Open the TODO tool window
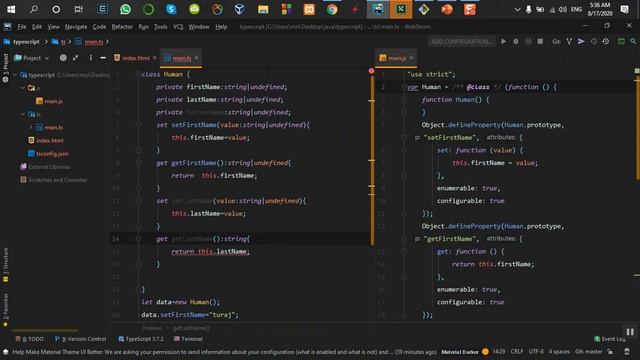Screen dimensions: 640x360 [29, 339]
